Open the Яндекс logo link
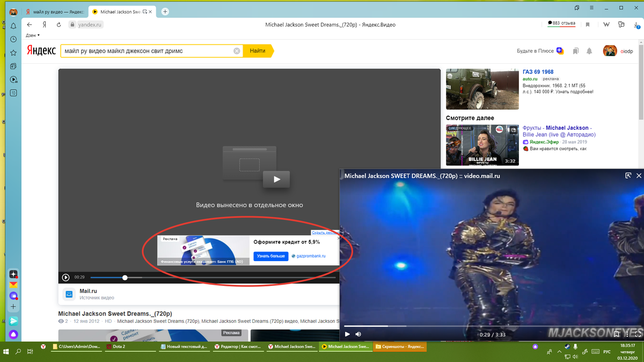 pyautogui.click(x=41, y=51)
